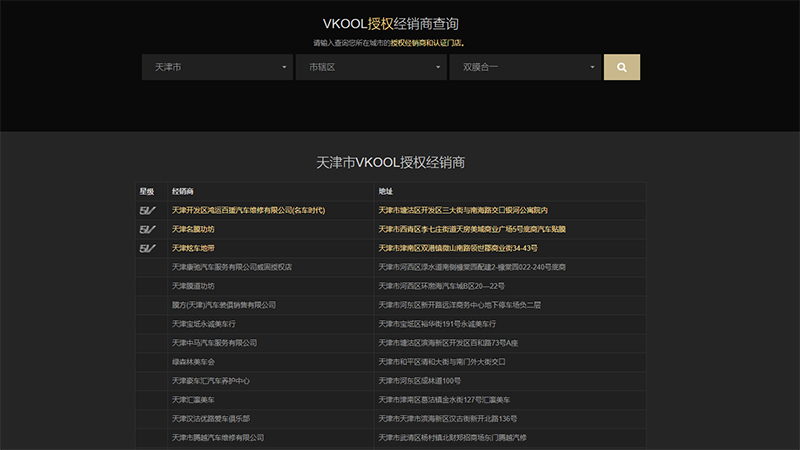Image resolution: width=800 pixels, height=450 pixels.
Task: Click the 地址 column header
Action: coord(386,191)
